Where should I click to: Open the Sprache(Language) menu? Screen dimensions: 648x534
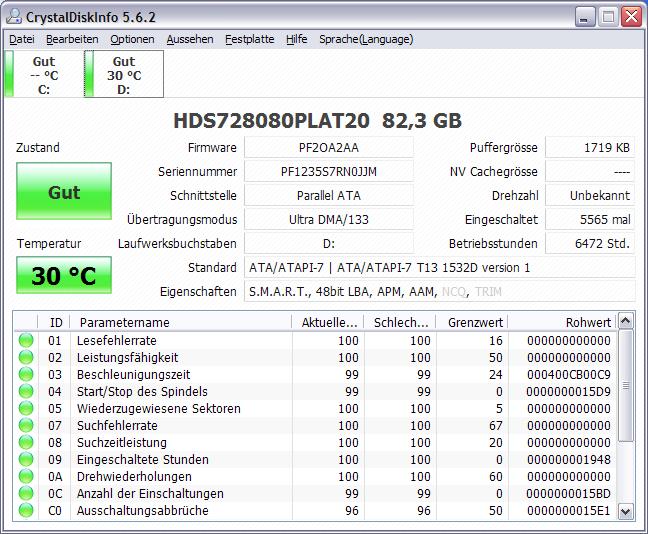[366, 39]
